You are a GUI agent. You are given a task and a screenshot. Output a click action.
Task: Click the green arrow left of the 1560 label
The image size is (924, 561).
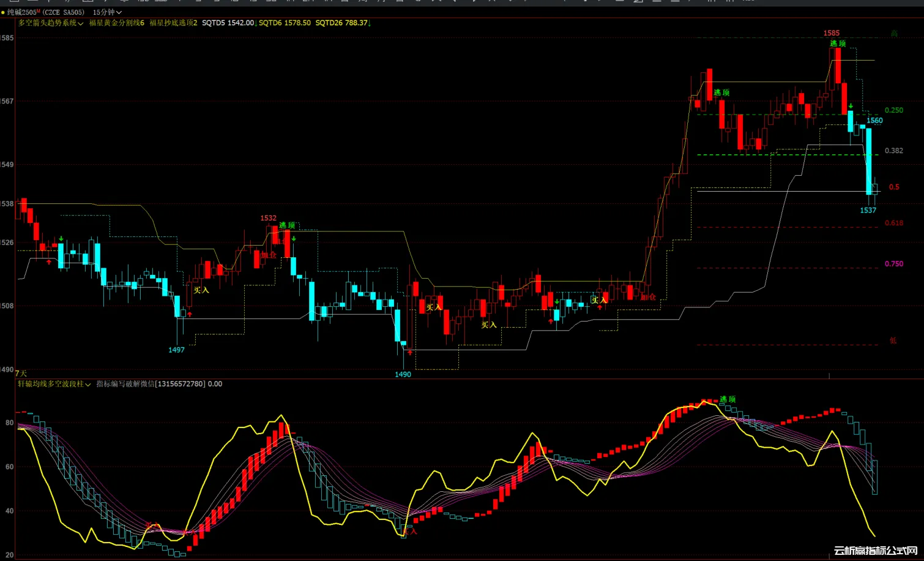click(851, 107)
